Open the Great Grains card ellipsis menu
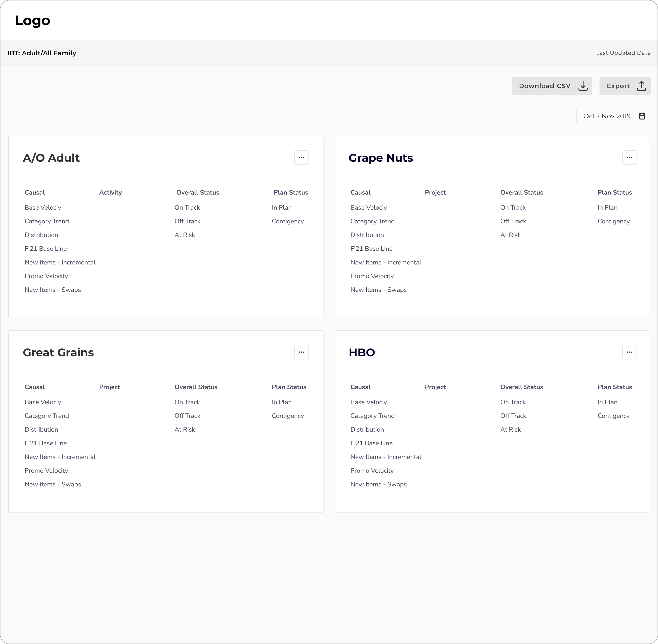658x644 pixels. click(301, 352)
